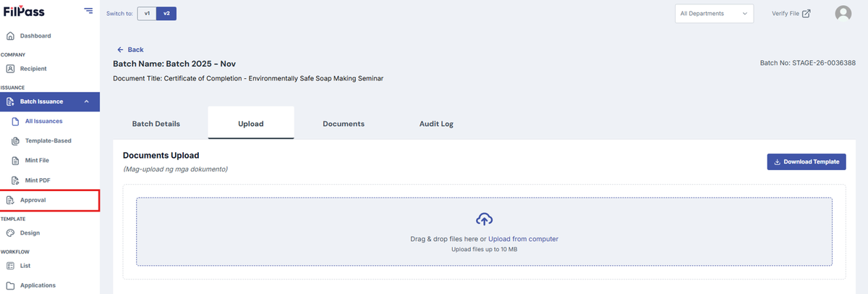Screen dimensions: 868x294
Task: Open the Audit Log tab
Action: 436,124
